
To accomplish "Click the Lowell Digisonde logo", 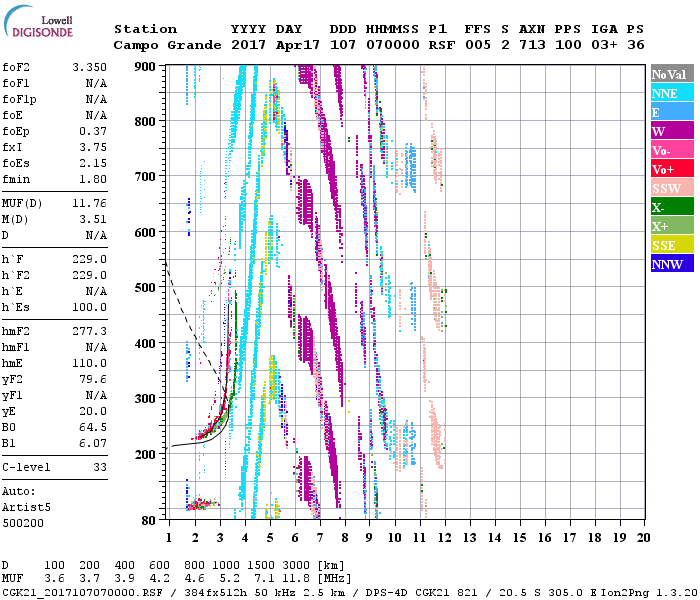I will 39,21.
